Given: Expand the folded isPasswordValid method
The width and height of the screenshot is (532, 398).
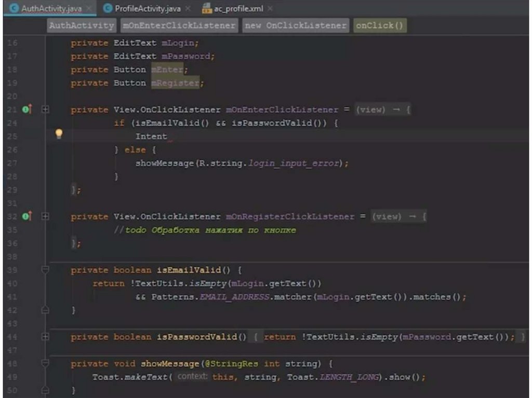Looking at the screenshot, I should click(45, 337).
